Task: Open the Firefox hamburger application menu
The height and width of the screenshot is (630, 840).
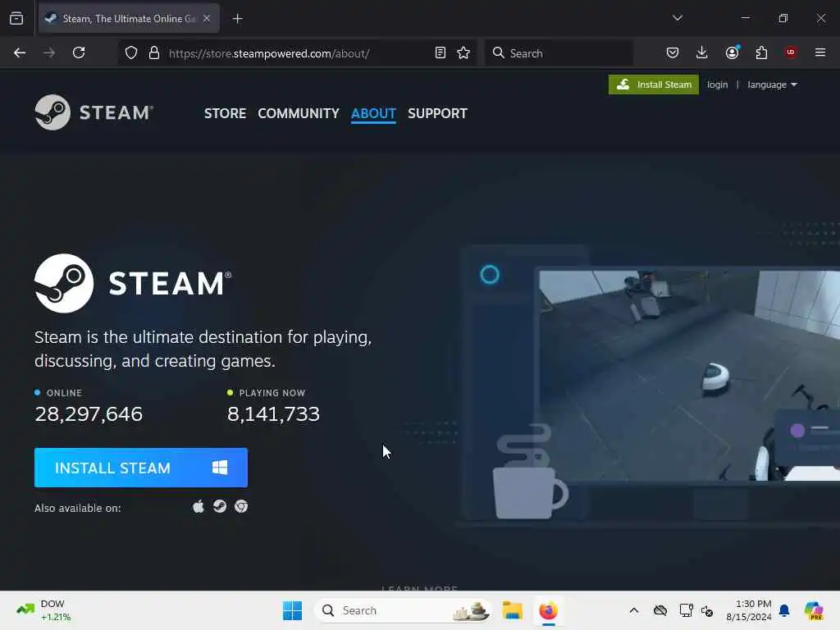Action: click(820, 52)
